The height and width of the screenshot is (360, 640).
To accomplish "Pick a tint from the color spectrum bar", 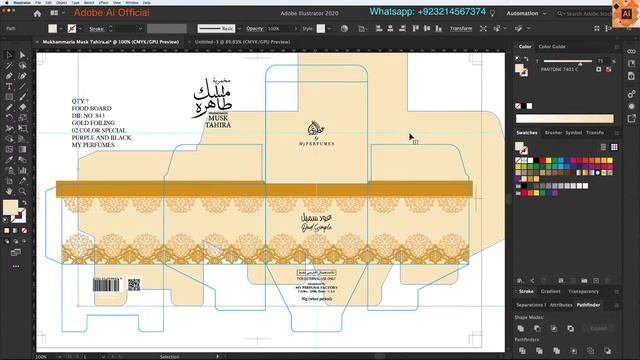I will (564, 119).
